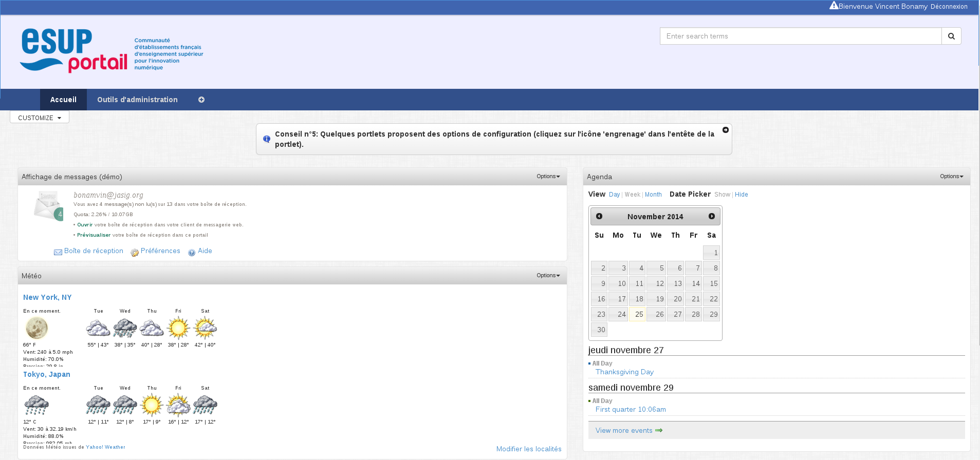The image size is (980, 460).
Task: Open the Outils d'administration tab
Action: click(x=137, y=100)
